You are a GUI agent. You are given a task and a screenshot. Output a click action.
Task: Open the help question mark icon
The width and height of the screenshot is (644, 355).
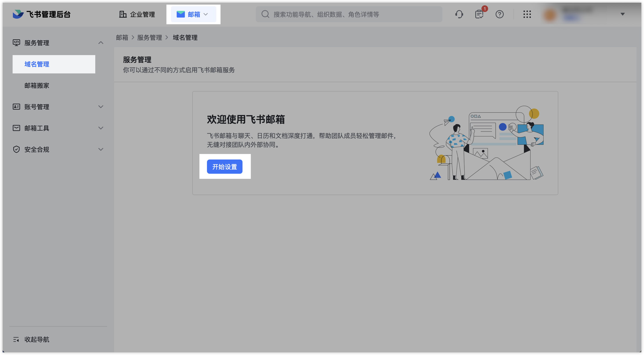(499, 14)
